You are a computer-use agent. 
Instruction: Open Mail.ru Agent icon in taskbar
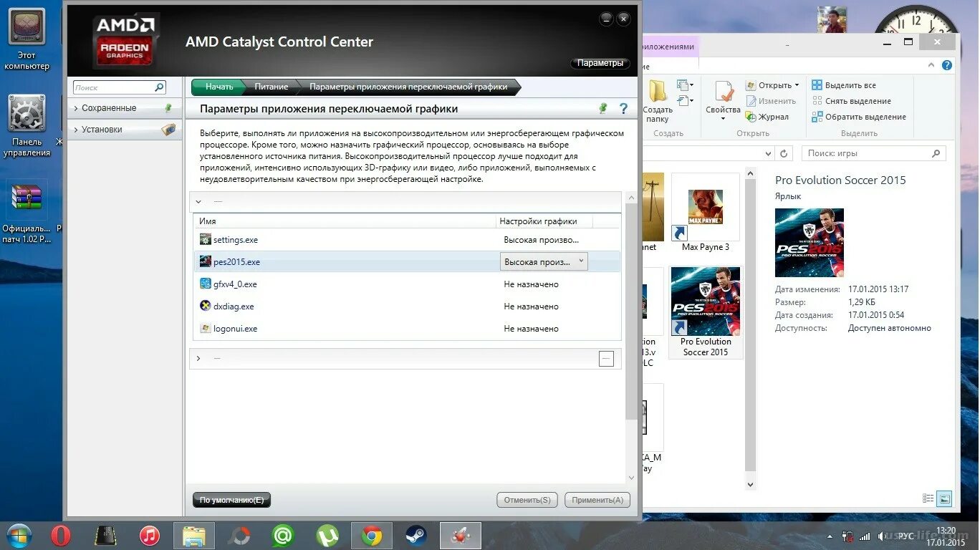coord(283,536)
